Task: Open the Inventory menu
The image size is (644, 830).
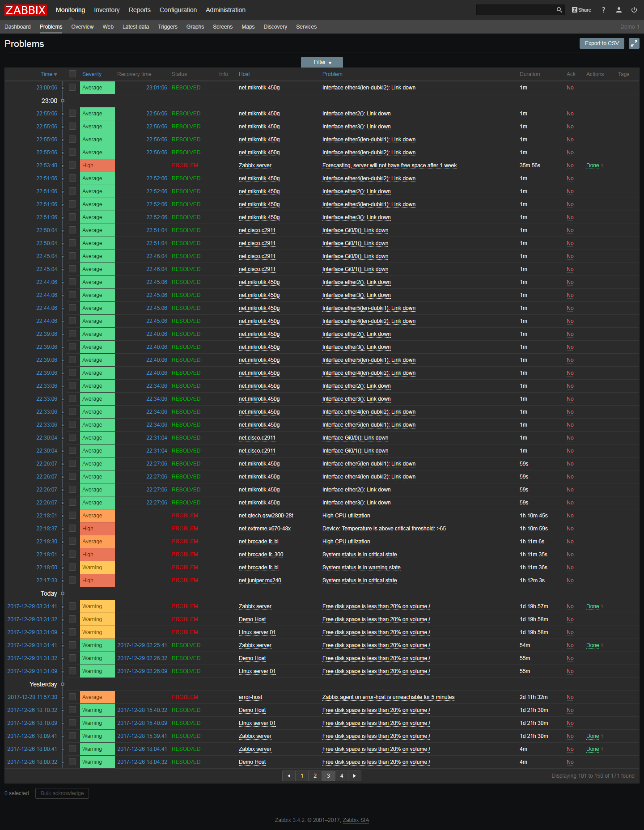Action: click(107, 10)
